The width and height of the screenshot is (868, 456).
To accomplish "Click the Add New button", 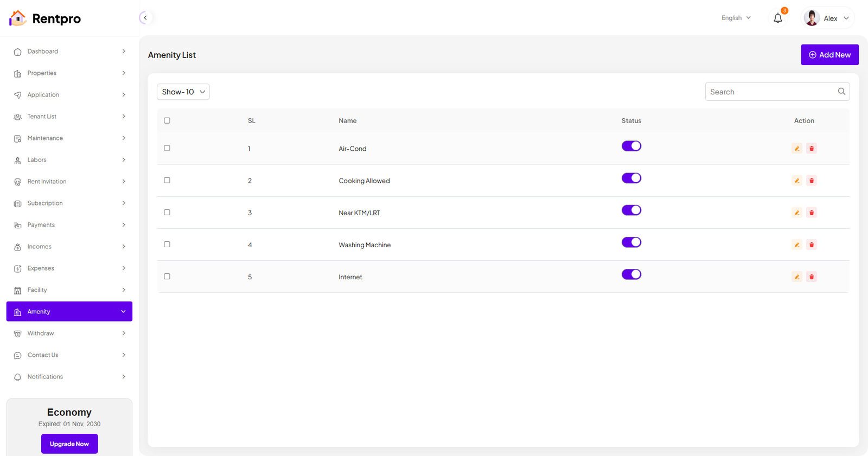I will point(829,55).
